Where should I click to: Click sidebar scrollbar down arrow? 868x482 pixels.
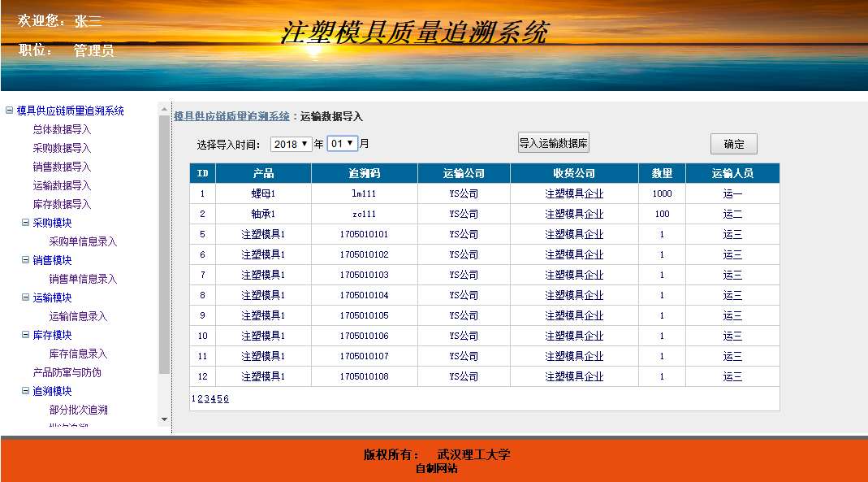(x=164, y=419)
